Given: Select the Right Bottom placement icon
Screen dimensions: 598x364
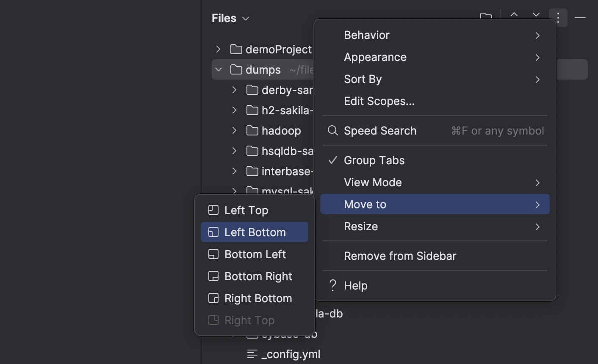Looking at the screenshot, I should pyautogui.click(x=213, y=298).
